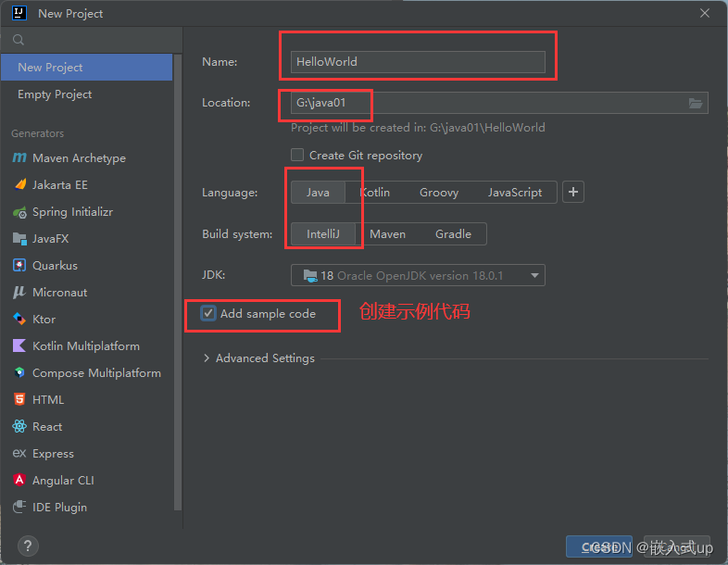Select IDE Plugin label

[x=59, y=507]
